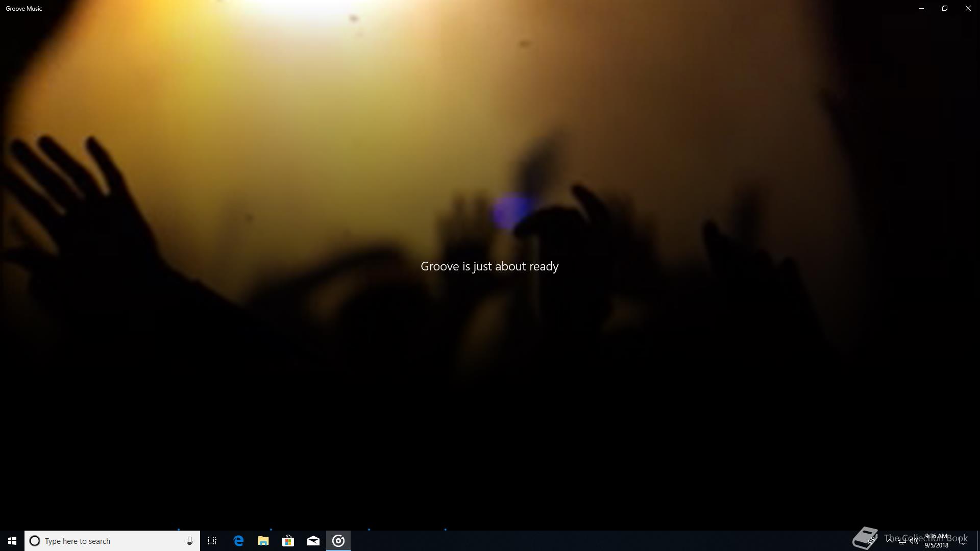Click the 'Groove Music' window title
Image resolution: width=980 pixels, height=551 pixels.
click(24, 9)
